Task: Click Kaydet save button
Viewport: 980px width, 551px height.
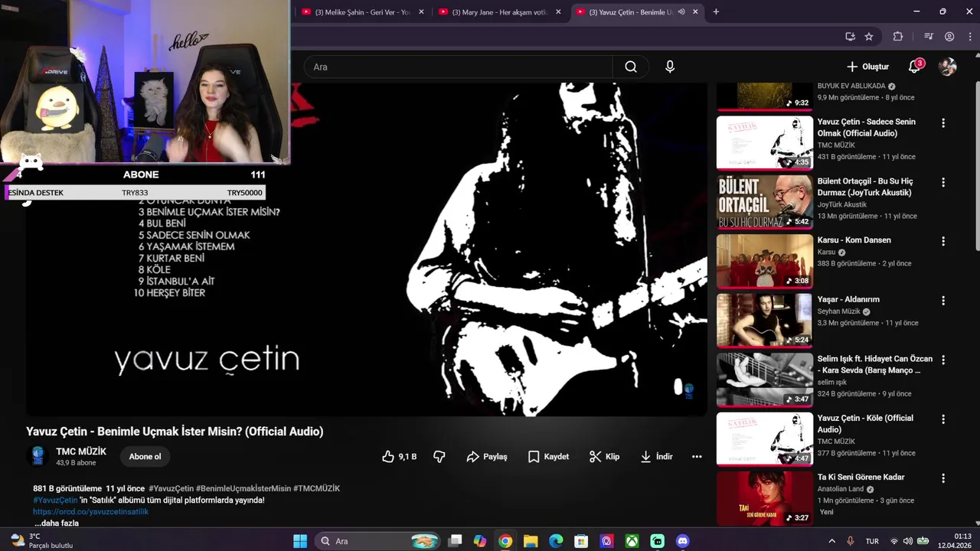Action: (548, 457)
